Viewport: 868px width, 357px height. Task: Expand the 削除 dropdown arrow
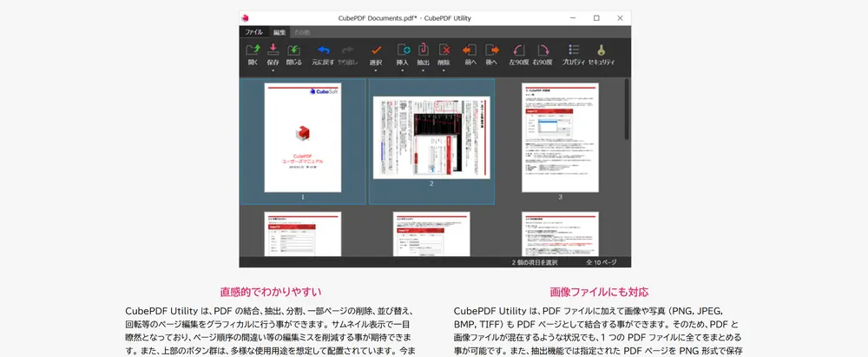[x=444, y=70]
